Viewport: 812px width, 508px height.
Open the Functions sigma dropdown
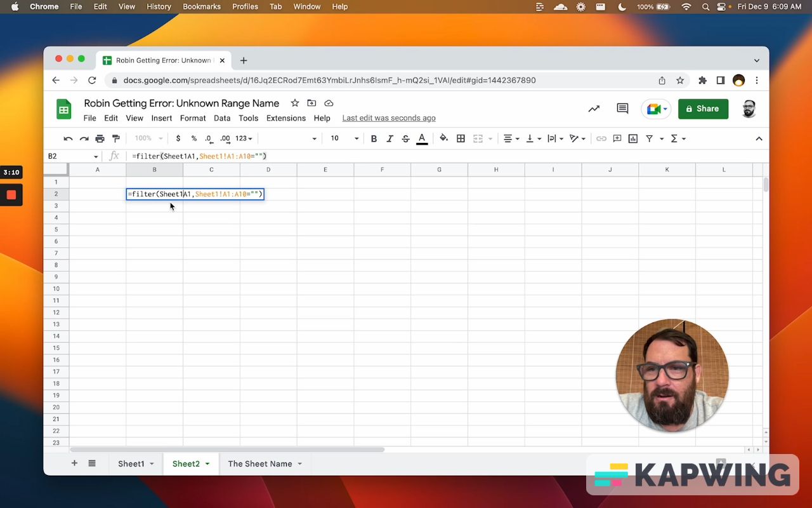click(678, 138)
